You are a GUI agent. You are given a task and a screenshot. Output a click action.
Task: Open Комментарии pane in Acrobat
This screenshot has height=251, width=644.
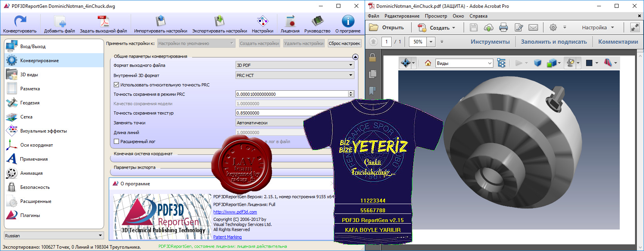point(618,42)
